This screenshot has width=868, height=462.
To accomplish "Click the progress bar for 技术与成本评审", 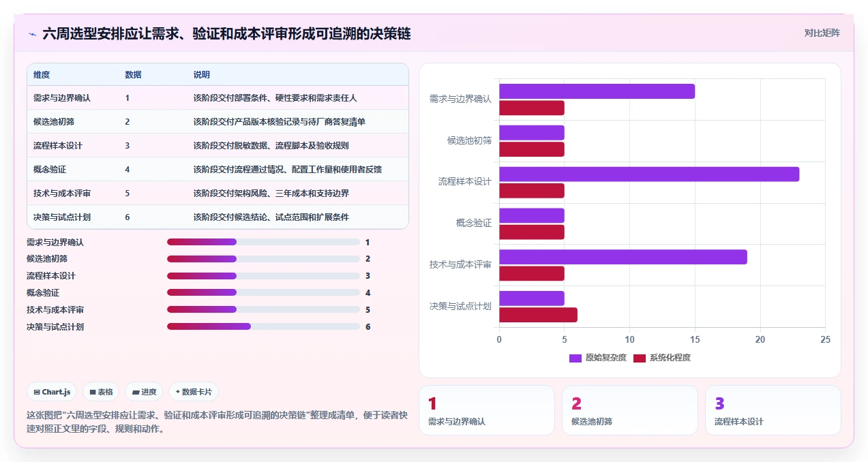I will click(263, 309).
